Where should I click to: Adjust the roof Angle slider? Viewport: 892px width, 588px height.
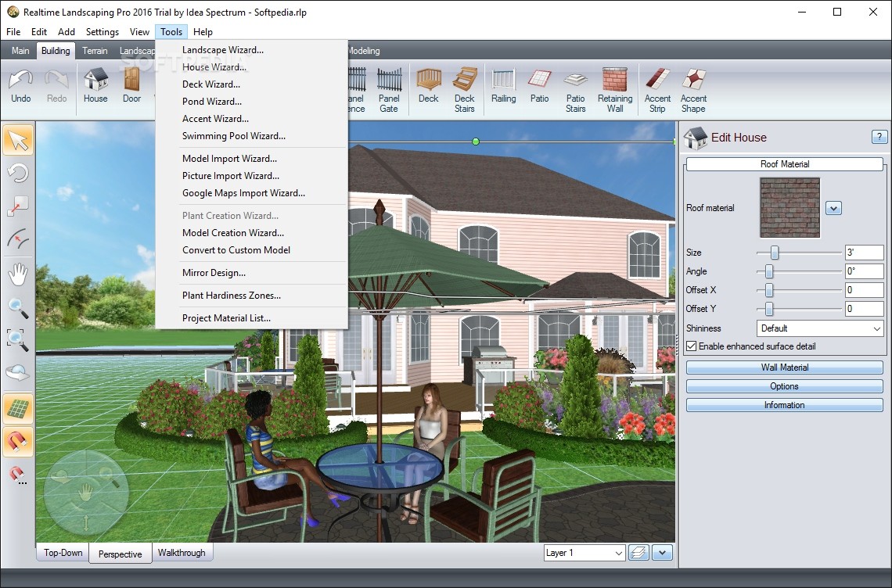coord(769,271)
